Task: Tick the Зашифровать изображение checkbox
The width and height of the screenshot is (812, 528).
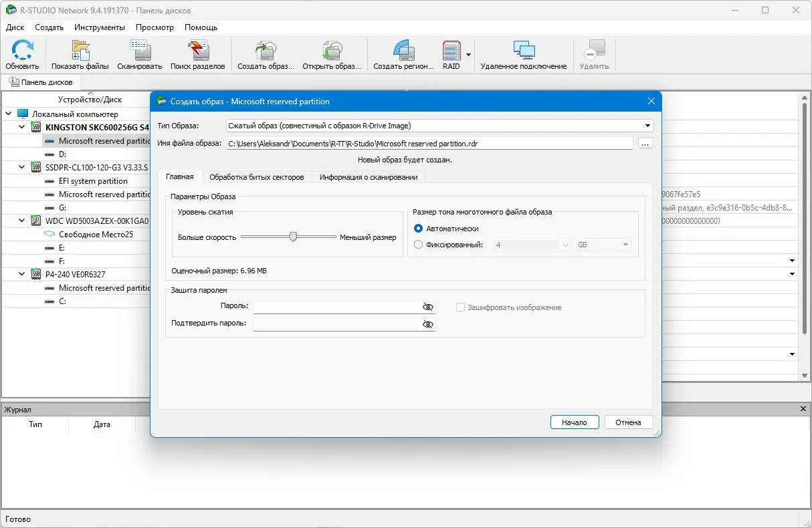Action: [x=460, y=307]
